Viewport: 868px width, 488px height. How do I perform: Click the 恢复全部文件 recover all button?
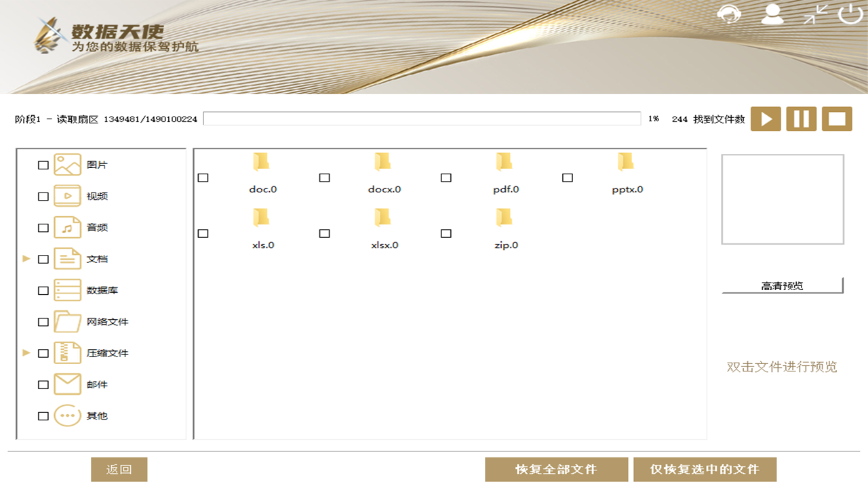click(x=556, y=468)
